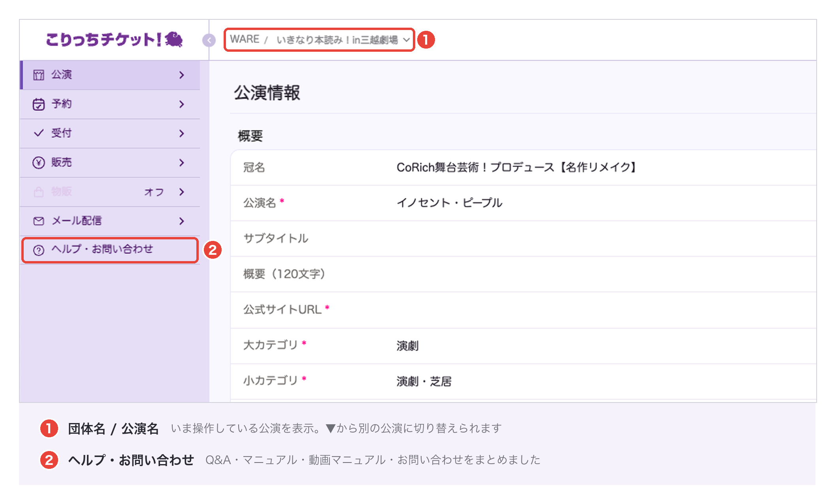Click the こりっちチケット! logo
Screen dimensions: 836x504
114,39
